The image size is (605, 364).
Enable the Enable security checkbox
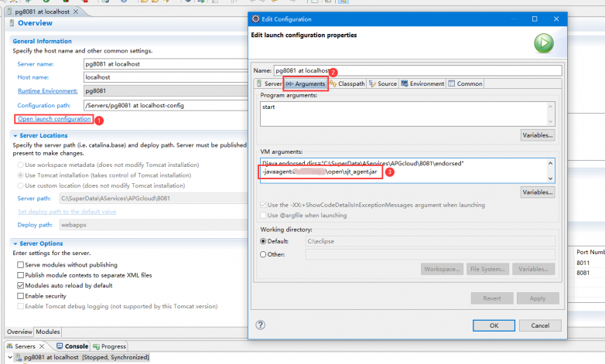[20, 295]
